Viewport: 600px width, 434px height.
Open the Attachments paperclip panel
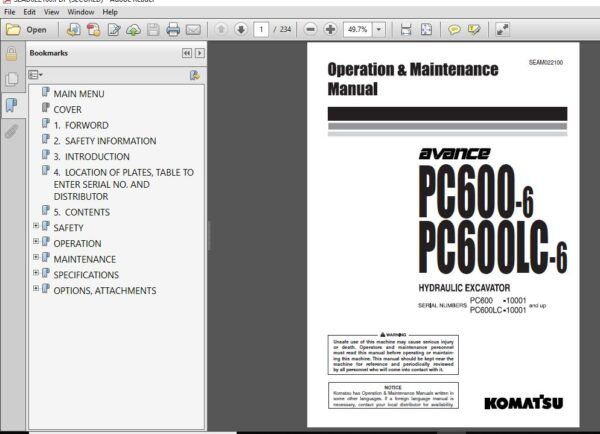tap(11, 131)
